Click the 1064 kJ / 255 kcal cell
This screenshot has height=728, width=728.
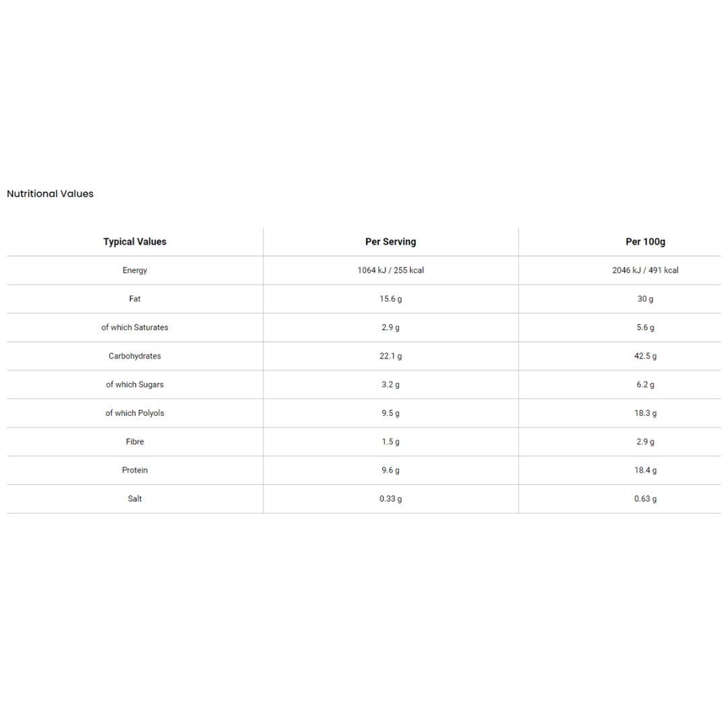390,270
